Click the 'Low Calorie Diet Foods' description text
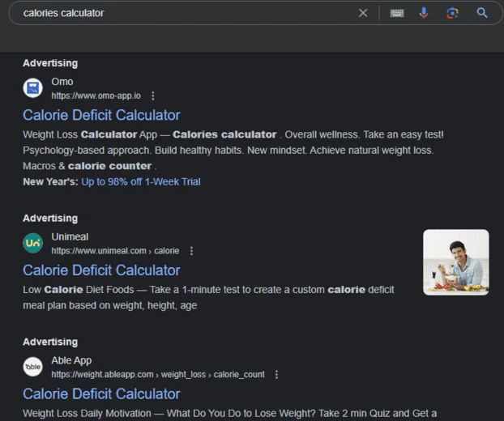The width and height of the screenshot is (504, 421). click(x=78, y=290)
